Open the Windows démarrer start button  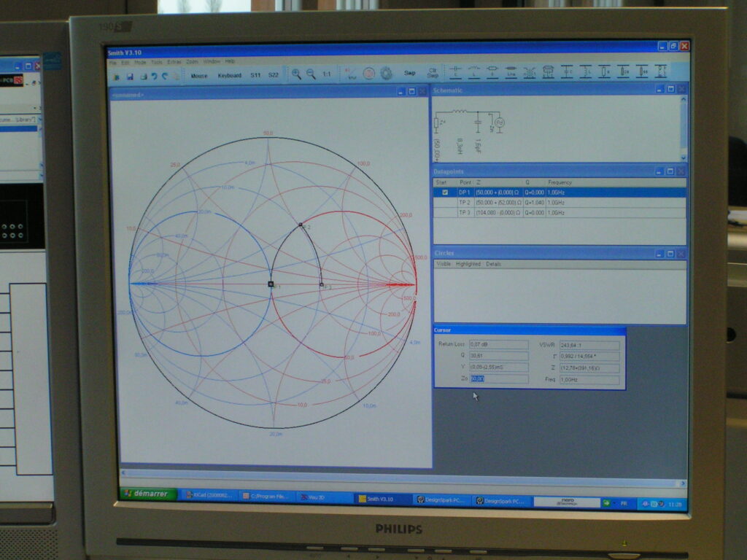pyautogui.click(x=148, y=494)
